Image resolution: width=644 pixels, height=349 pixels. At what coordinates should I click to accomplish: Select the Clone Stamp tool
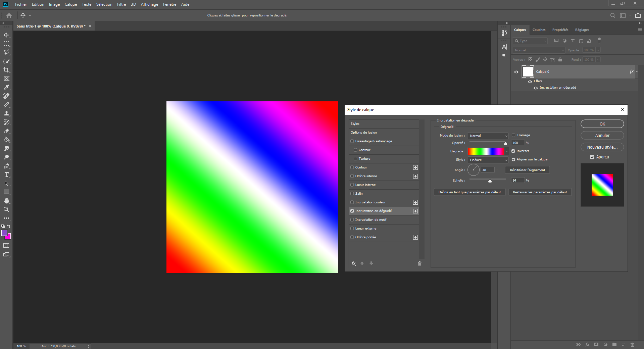(6, 113)
